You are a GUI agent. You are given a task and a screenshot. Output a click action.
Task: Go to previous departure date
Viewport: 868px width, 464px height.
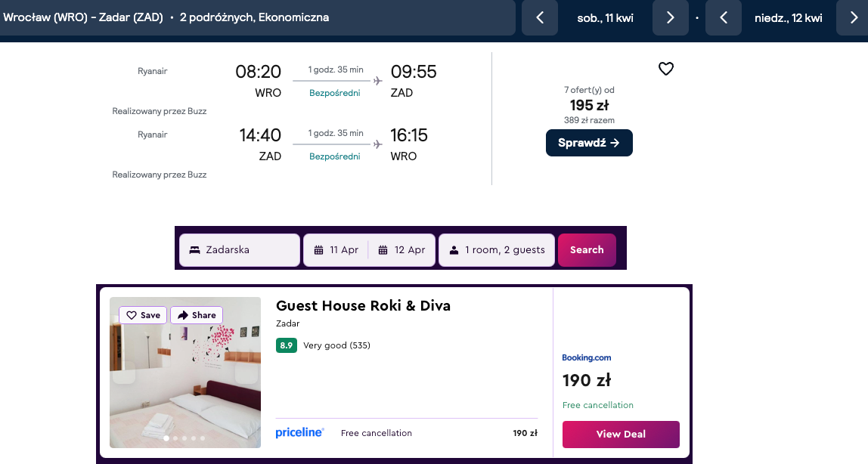click(540, 18)
